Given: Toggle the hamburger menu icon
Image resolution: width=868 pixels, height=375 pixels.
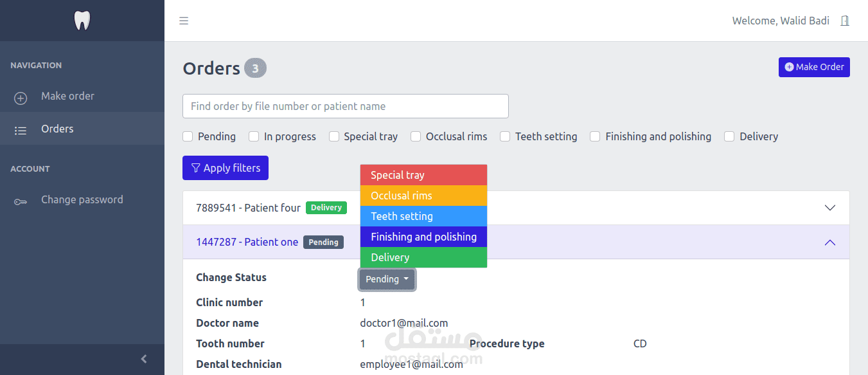Looking at the screenshot, I should [184, 21].
